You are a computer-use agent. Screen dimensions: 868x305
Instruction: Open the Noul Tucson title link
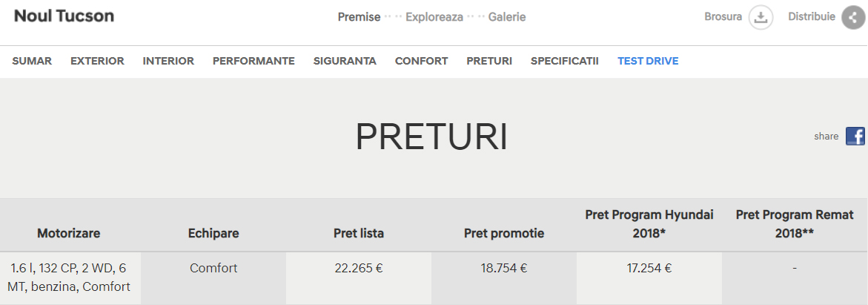(x=64, y=16)
